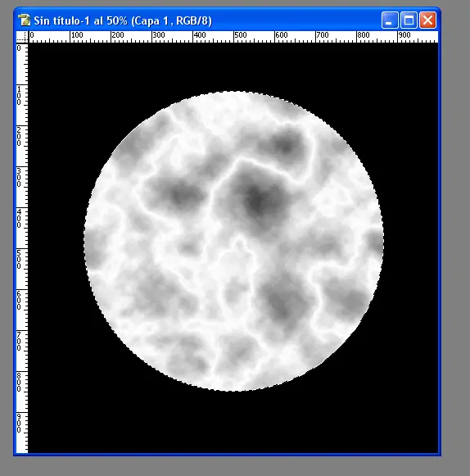Minimize the Sin título-1 document window
This screenshot has height=476, width=470.
[389, 20]
